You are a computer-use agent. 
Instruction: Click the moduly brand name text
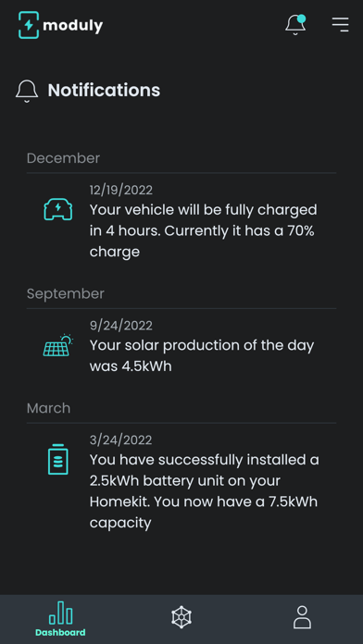pyautogui.click(x=73, y=26)
